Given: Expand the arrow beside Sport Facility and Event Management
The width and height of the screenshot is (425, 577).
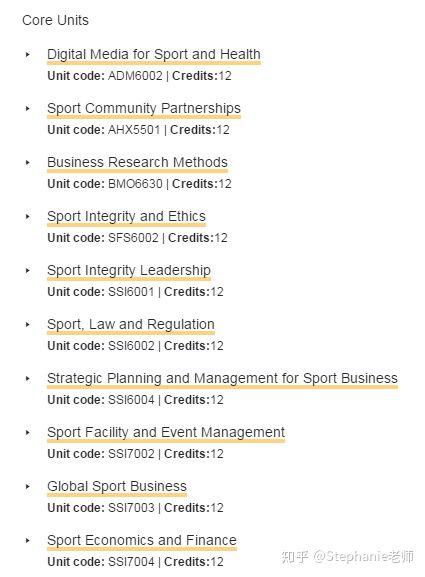Looking at the screenshot, I should point(28,432).
